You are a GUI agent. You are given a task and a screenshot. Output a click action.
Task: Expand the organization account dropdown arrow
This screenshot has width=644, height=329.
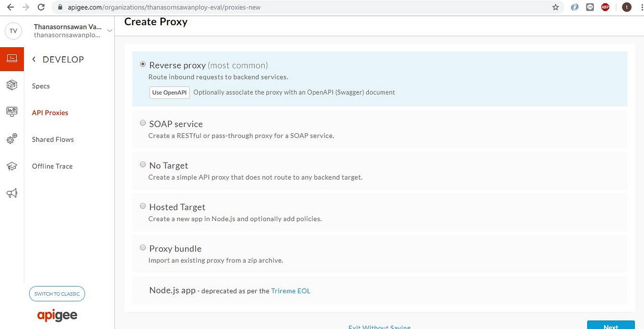[x=110, y=30]
